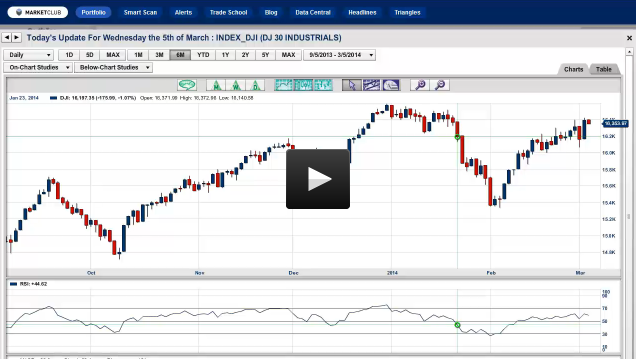Activate the trendline drawing tool
This screenshot has width=636, height=360.
(371, 85)
